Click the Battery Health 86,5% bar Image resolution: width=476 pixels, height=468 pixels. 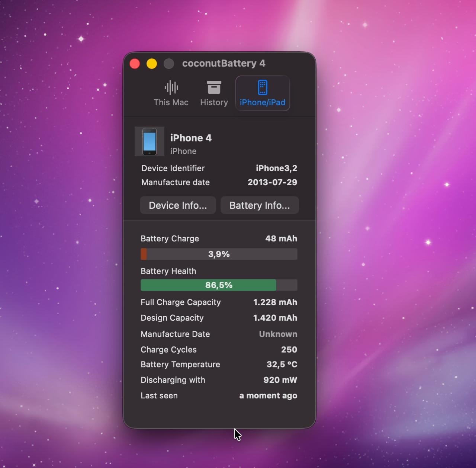click(219, 285)
